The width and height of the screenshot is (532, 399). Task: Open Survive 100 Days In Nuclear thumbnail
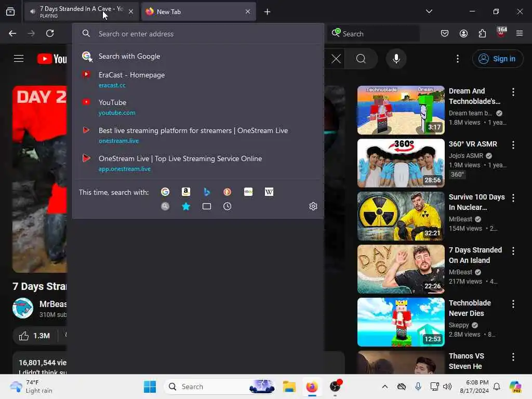(x=401, y=216)
